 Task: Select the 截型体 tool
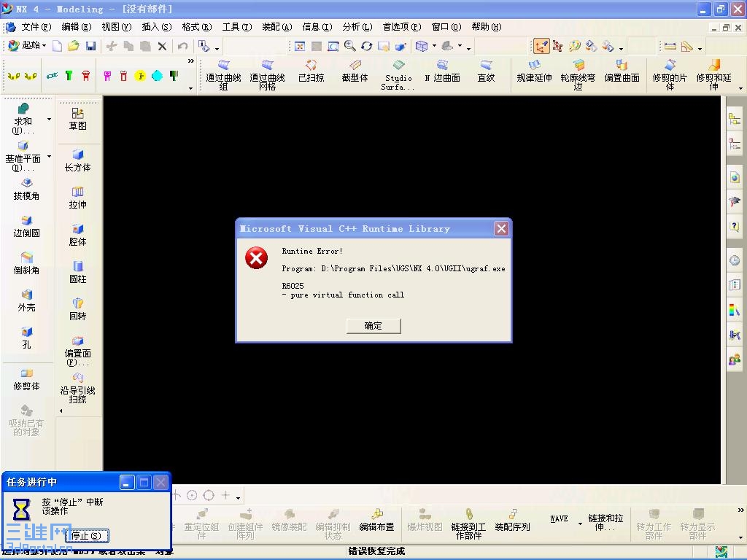coord(355,71)
